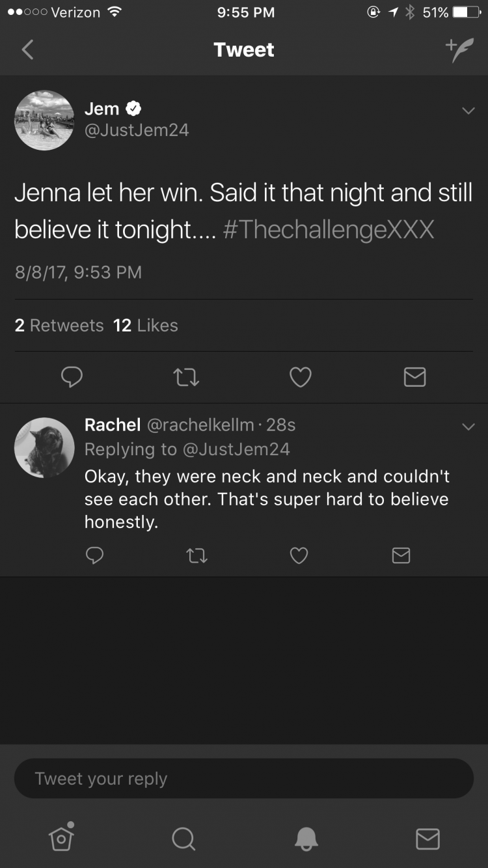Send Rachel's reply via direct message
This screenshot has height=868, width=488.
click(x=401, y=555)
